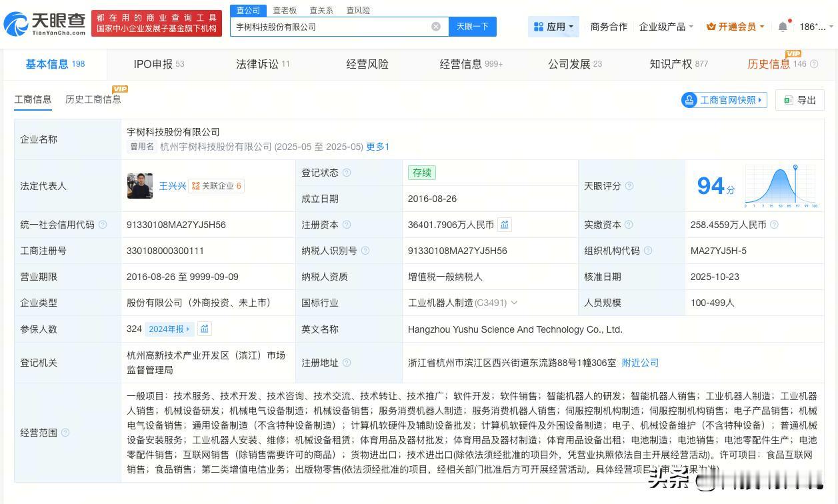This screenshot has height=504, width=838.
Task: Open the 附近公司 link
Action: [x=640, y=363]
